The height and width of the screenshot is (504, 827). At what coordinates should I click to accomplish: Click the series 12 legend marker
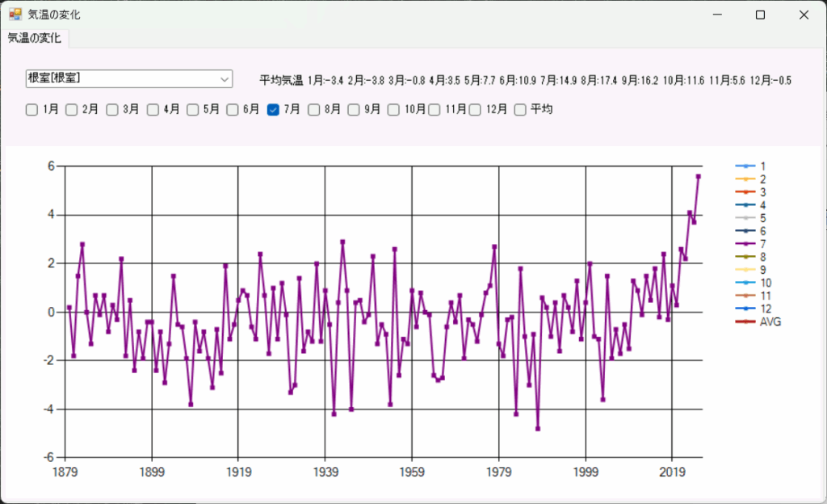pyautogui.click(x=744, y=309)
